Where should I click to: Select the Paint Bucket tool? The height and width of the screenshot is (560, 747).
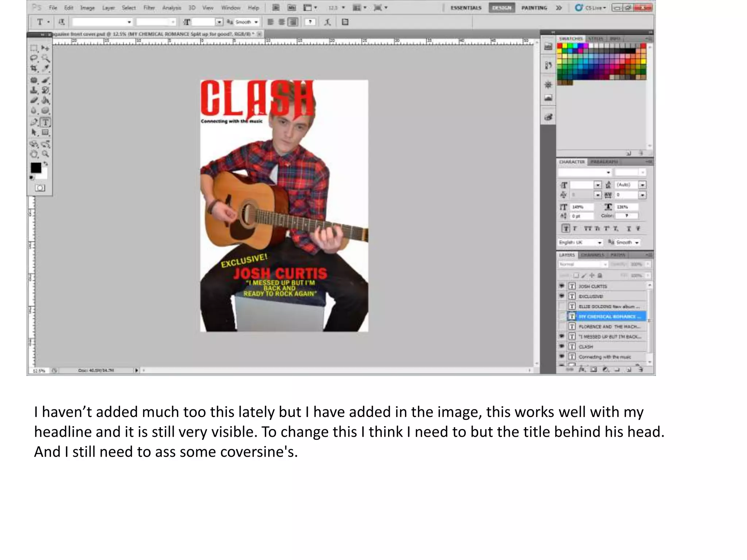coord(45,100)
